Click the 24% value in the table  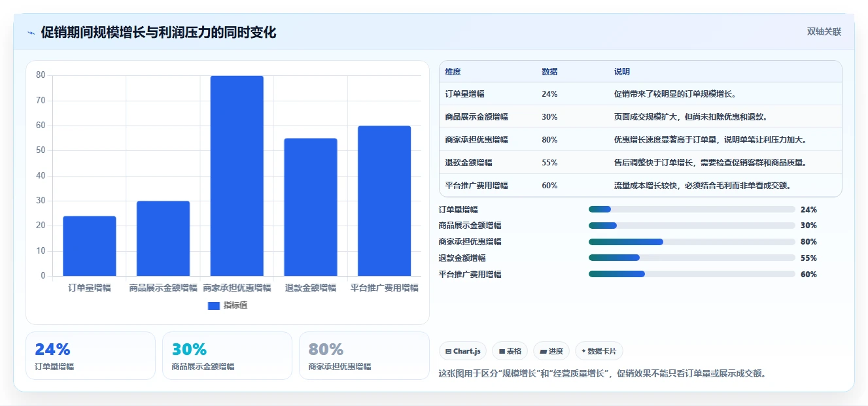549,94
